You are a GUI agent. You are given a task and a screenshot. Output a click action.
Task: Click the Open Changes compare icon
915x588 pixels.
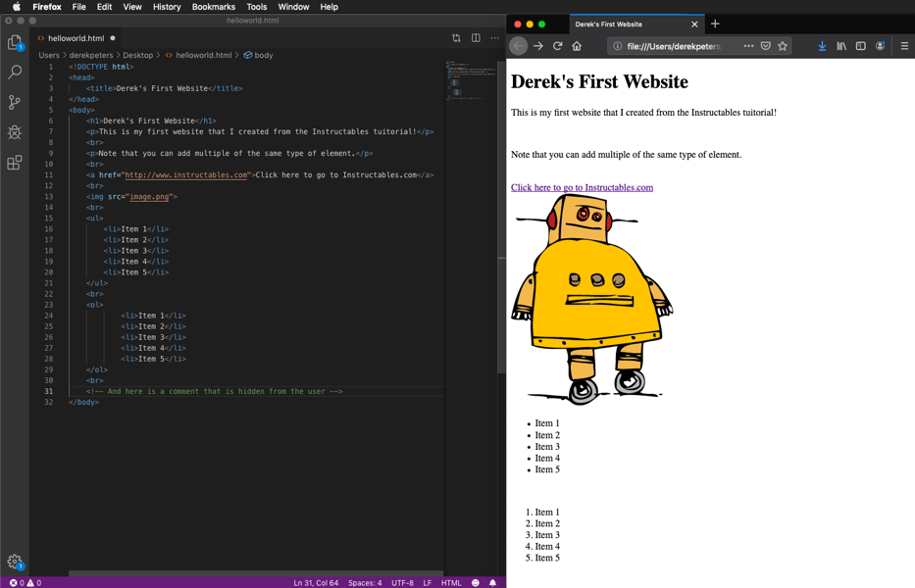tap(456, 38)
